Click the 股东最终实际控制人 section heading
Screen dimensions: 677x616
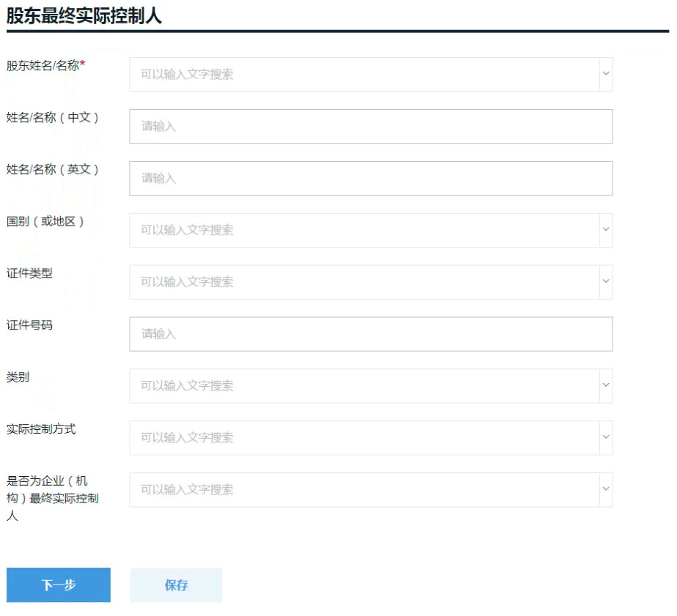click(x=84, y=16)
